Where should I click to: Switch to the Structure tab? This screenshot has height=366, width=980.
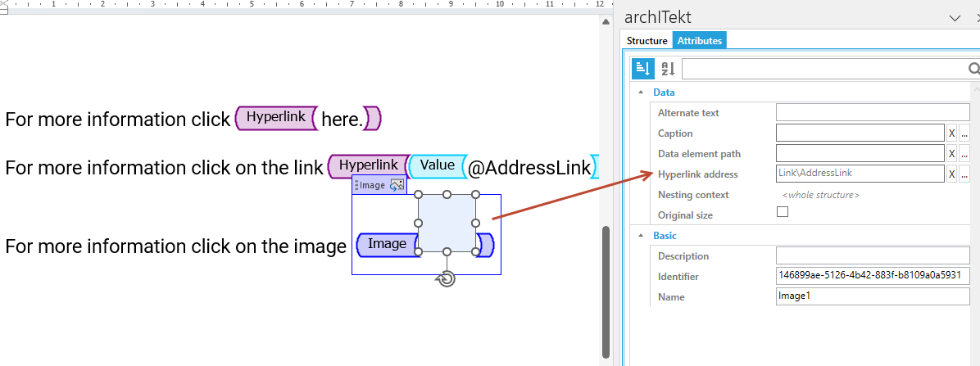pos(647,41)
